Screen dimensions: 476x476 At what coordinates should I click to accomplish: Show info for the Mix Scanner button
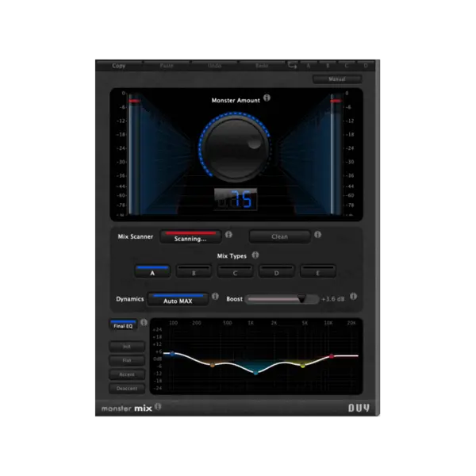[x=228, y=234]
